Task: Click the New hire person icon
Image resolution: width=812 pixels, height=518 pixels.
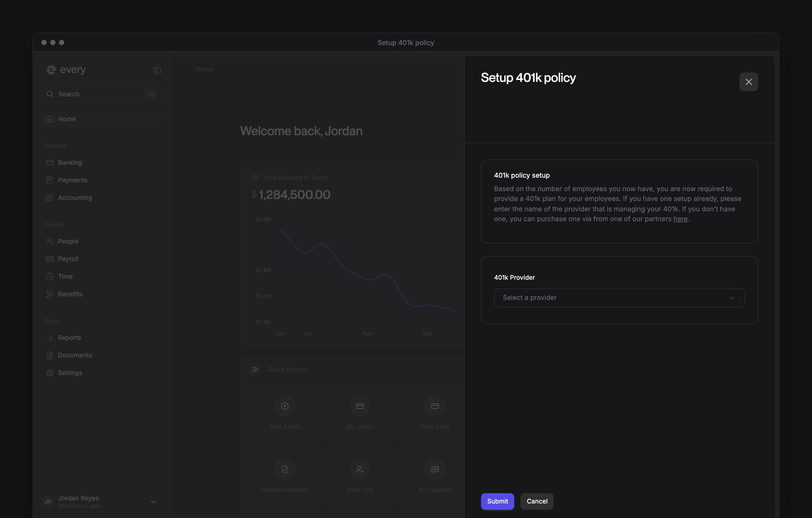Action: (360, 469)
